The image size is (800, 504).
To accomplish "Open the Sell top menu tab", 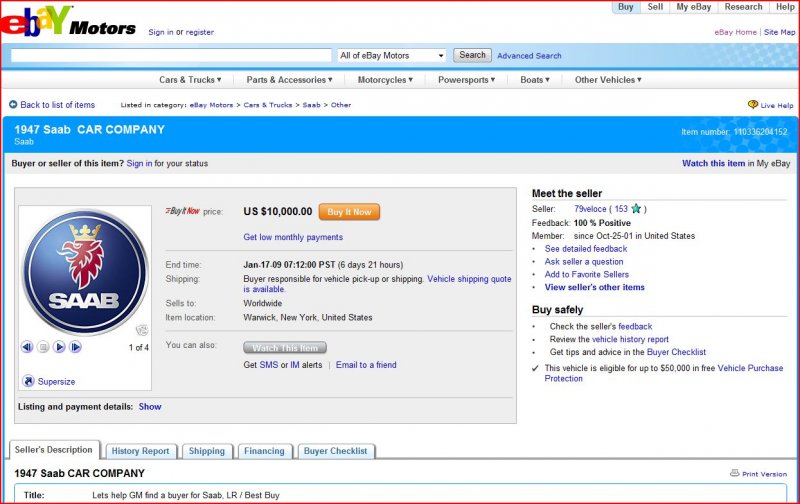I will [x=655, y=7].
